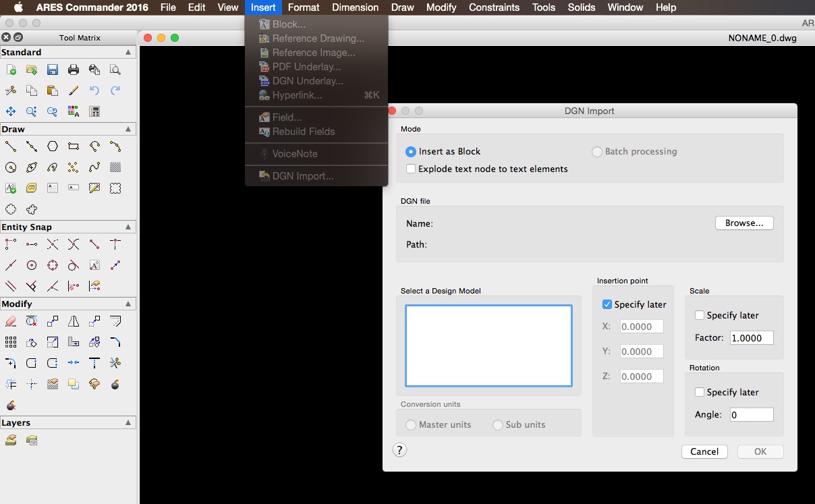This screenshot has height=504, width=815.
Task: Open the Window menu
Action: coord(625,7)
